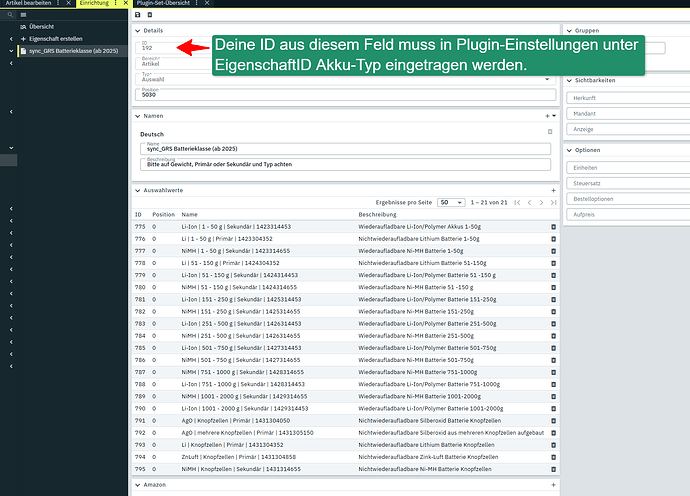Close the Einrichtung tab
This screenshot has height=496, width=690.
pyautogui.click(x=125, y=5)
